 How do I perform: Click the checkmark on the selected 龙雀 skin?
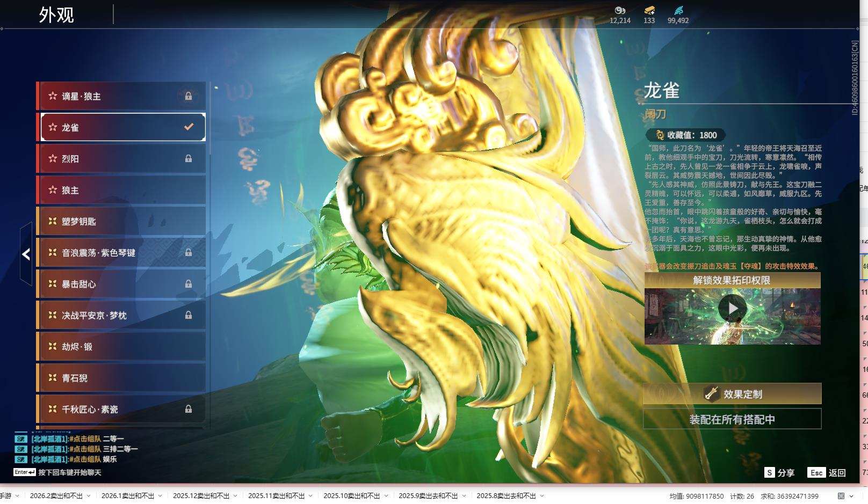[189, 127]
